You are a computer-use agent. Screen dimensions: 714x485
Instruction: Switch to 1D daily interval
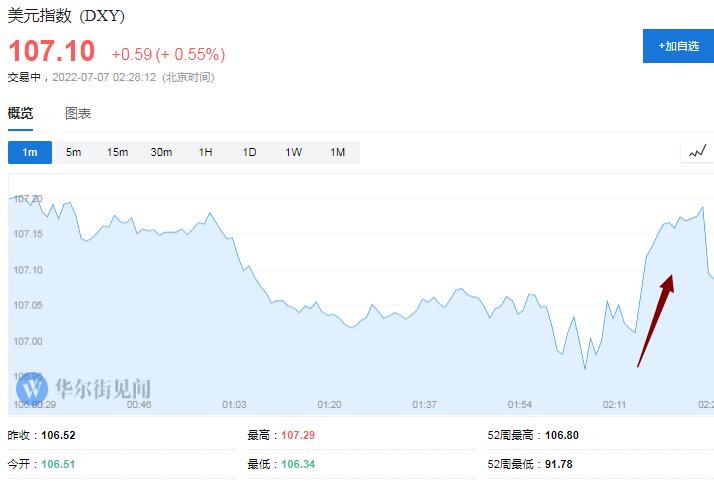pyautogui.click(x=249, y=152)
